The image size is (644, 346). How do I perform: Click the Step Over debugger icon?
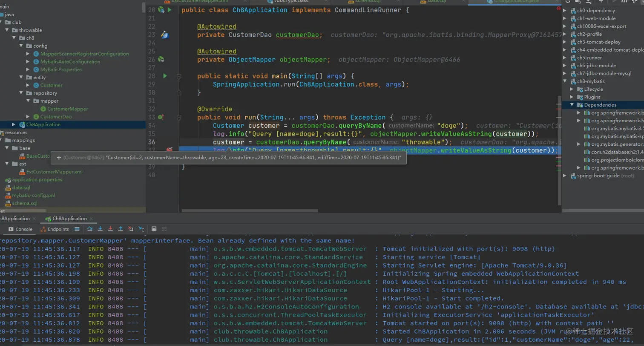point(90,229)
